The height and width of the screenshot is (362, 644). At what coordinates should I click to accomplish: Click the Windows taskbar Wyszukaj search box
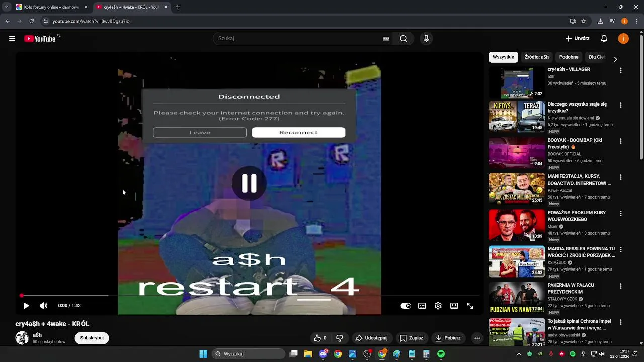[249, 354]
